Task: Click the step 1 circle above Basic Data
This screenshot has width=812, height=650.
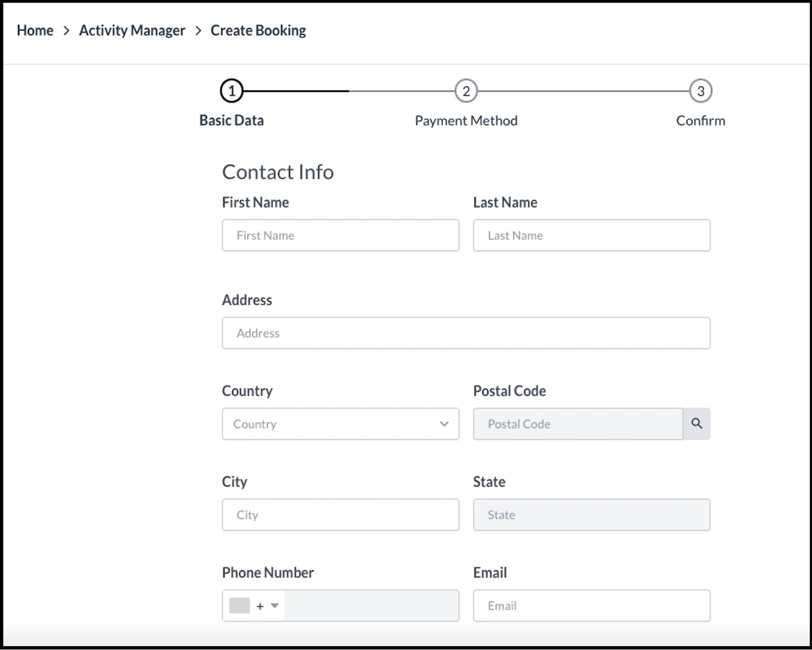Action: (x=232, y=90)
